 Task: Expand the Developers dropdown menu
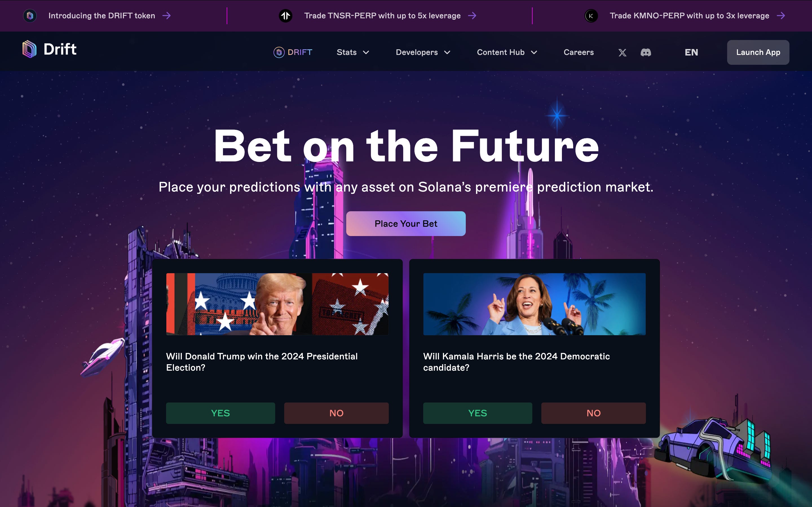click(423, 52)
